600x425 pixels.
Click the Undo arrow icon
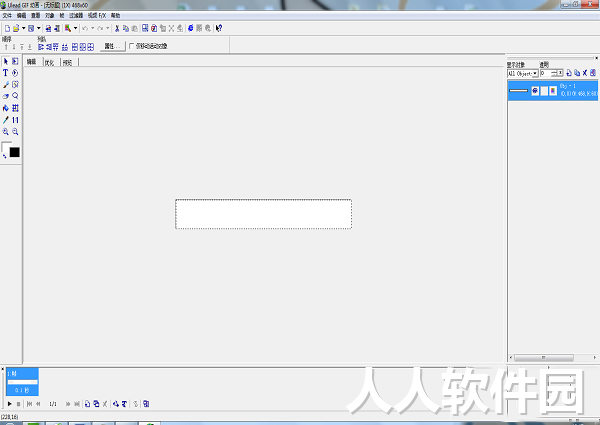coord(85,28)
